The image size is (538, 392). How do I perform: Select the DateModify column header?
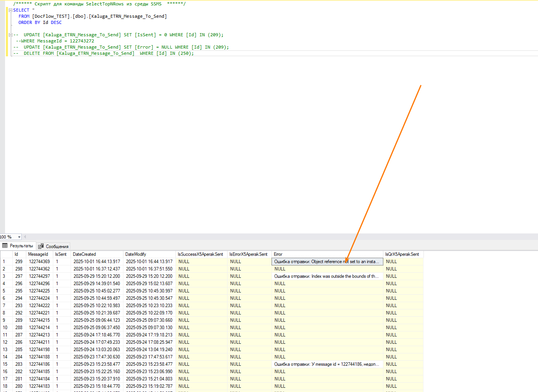click(150, 254)
